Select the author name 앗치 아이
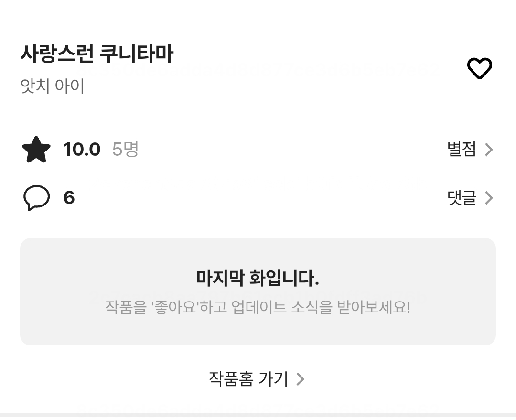Image resolution: width=516 pixels, height=420 pixels. tap(53, 86)
